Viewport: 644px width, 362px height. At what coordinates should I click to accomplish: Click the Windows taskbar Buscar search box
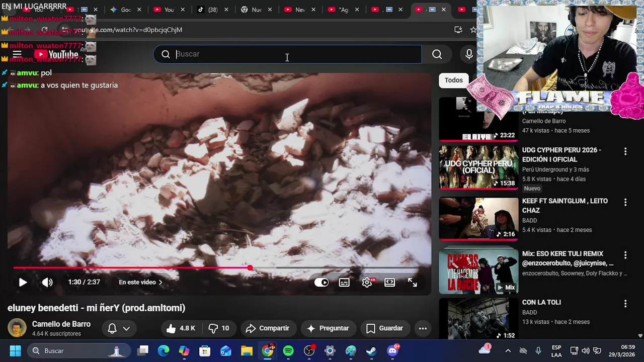78,351
